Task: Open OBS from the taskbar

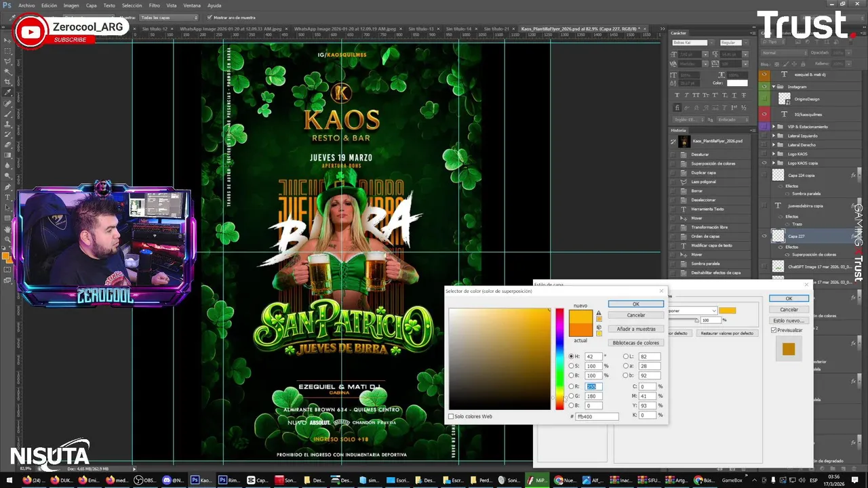Action: [144, 480]
